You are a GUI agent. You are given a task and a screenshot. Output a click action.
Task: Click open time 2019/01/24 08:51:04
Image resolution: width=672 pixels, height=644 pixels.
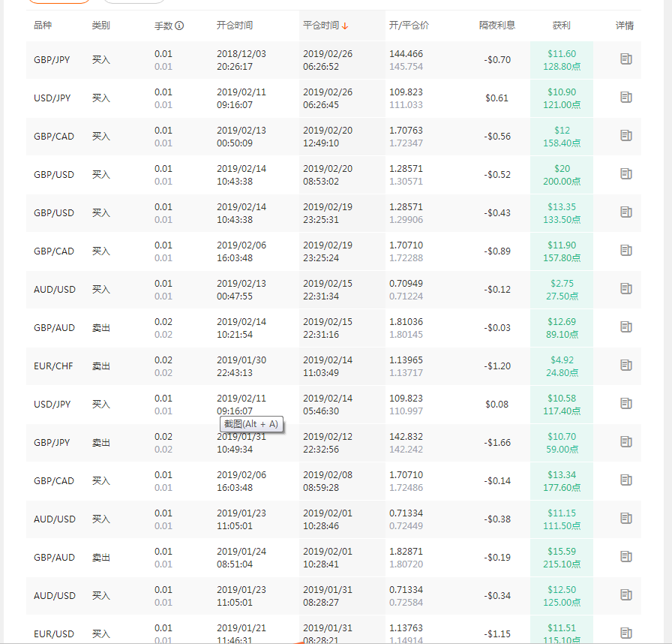click(241, 558)
